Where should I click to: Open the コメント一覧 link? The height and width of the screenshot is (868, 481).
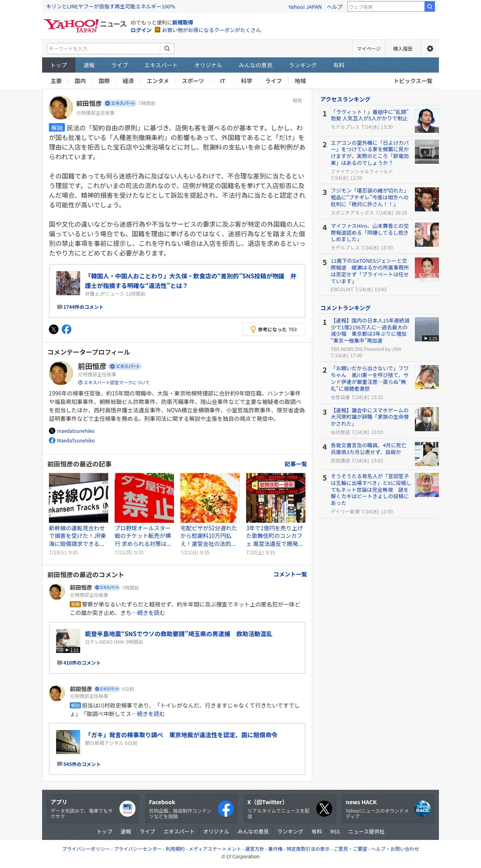(x=290, y=574)
